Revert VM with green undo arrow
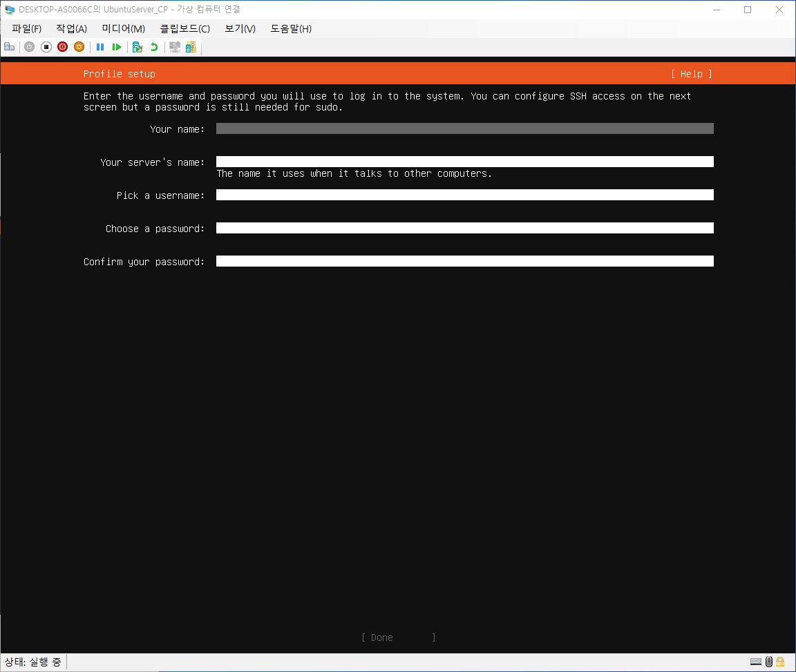796x672 pixels. pos(154,47)
